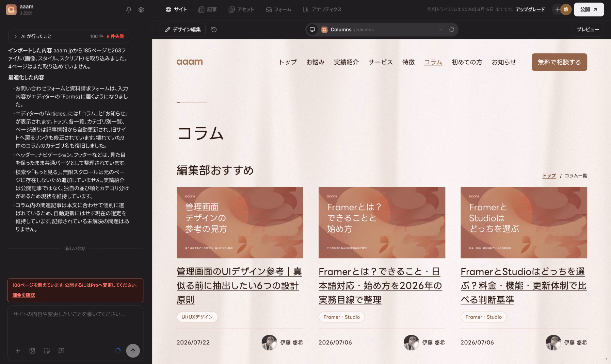The image size is (611, 364).
Task: Go to 特徴 in site navigation
Action: point(408,62)
